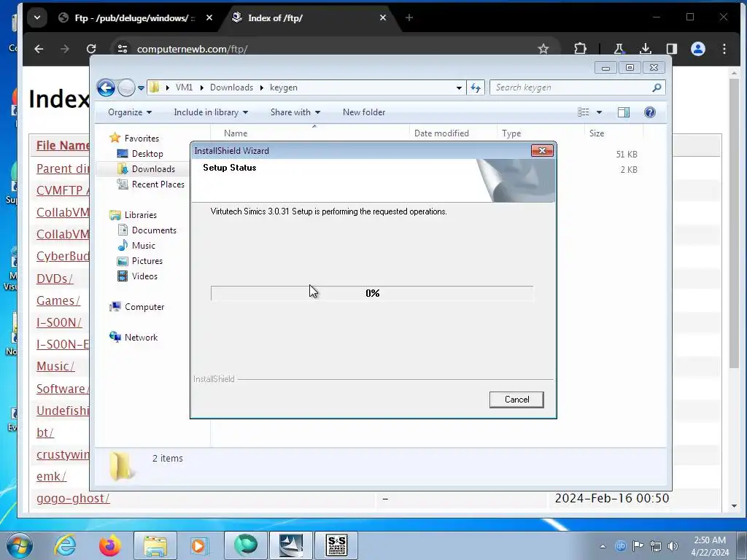
Task: Open Explorer recent locations dropdown arrow
Action: click(141, 88)
